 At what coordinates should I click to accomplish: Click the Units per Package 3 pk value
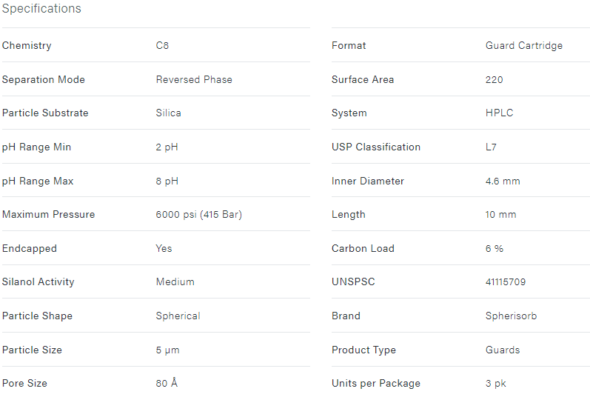tap(496, 383)
